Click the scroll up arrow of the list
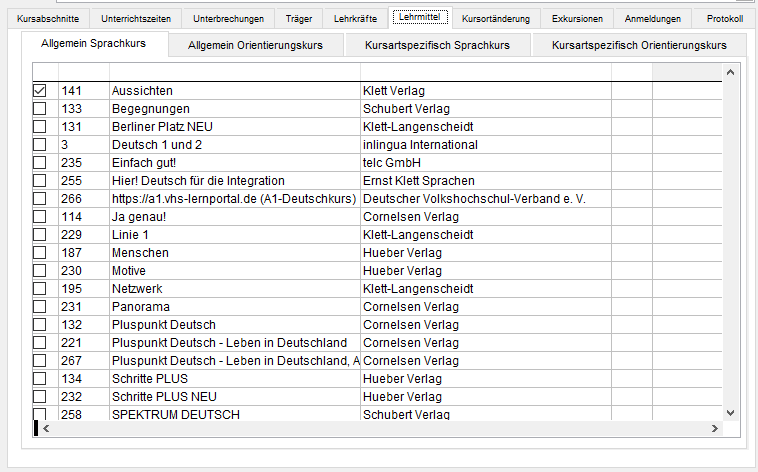Screen dimensions: 758x472 pyautogui.click(x=730, y=72)
